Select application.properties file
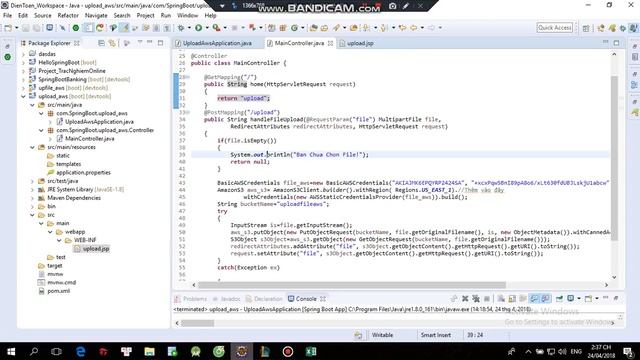 pos(83,173)
